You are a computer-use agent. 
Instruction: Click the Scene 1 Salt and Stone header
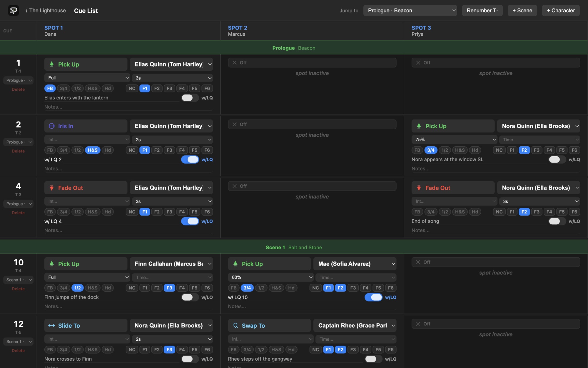[x=294, y=247]
